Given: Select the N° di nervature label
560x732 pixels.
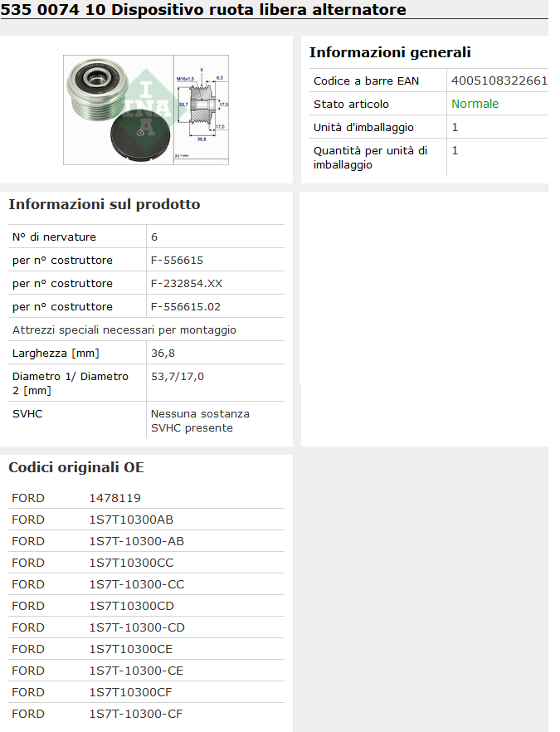Looking at the screenshot, I should point(54,237).
